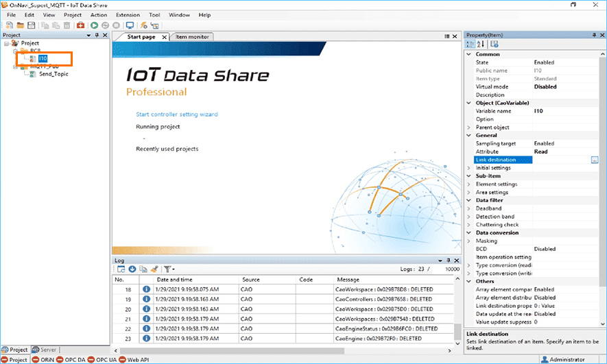The height and width of the screenshot is (364, 607).
Task: Click the OPC UA status indicator
Action: pos(102,360)
